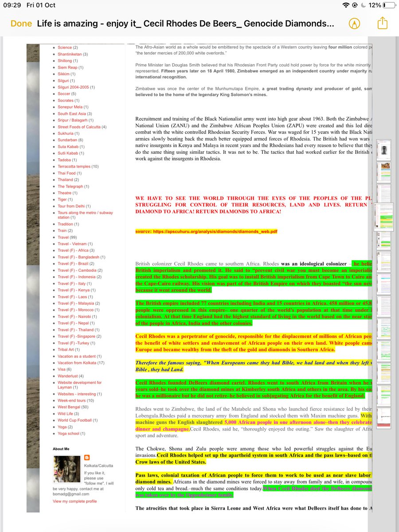Tap the orange Blogger profile icon

tap(87, 458)
